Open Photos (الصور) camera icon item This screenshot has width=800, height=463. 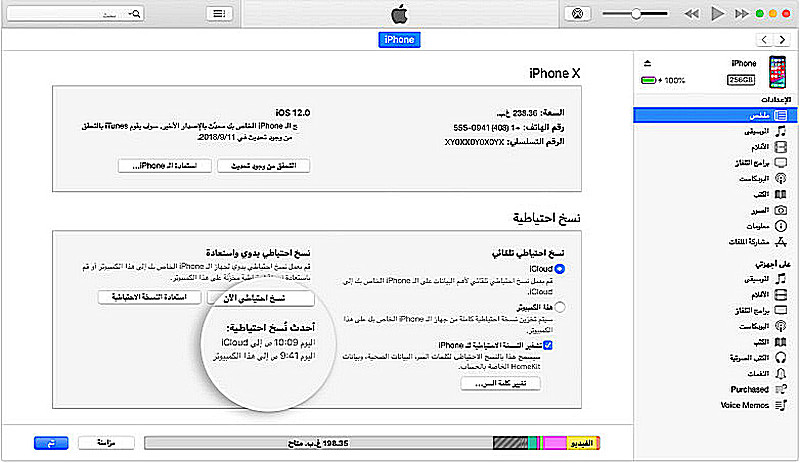[768, 210]
